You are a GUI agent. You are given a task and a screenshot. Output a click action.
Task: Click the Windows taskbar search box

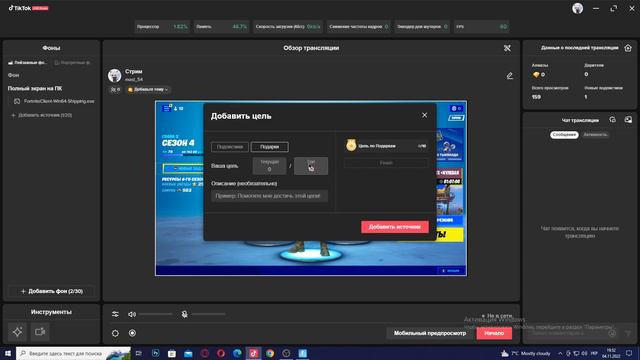(x=73, y=353)
